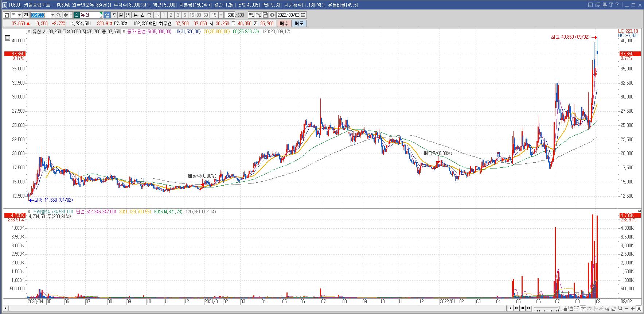The height and width of the screenshot is (314, 644).
Task: Open the 유신 stock name combo box
Action: (x=89, y=15)
